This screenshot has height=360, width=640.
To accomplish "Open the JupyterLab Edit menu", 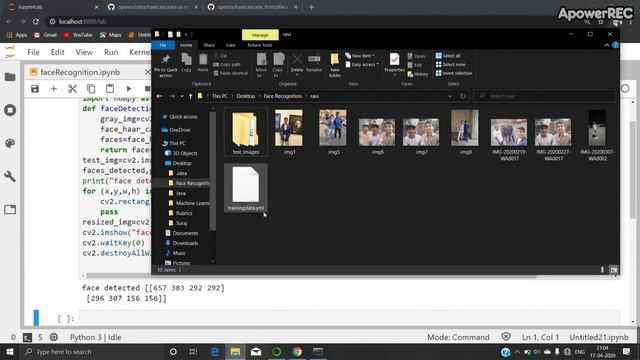I will [x=58, y=52].
